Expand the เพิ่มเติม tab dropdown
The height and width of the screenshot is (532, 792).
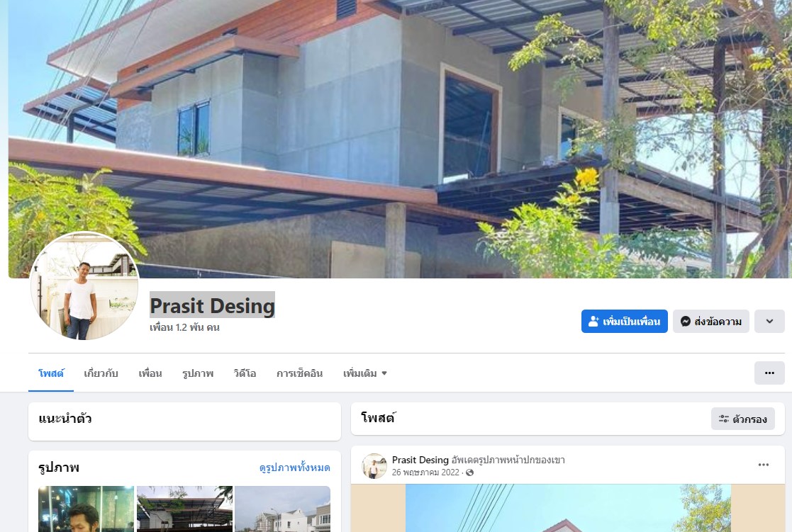[x=364, y=373]
